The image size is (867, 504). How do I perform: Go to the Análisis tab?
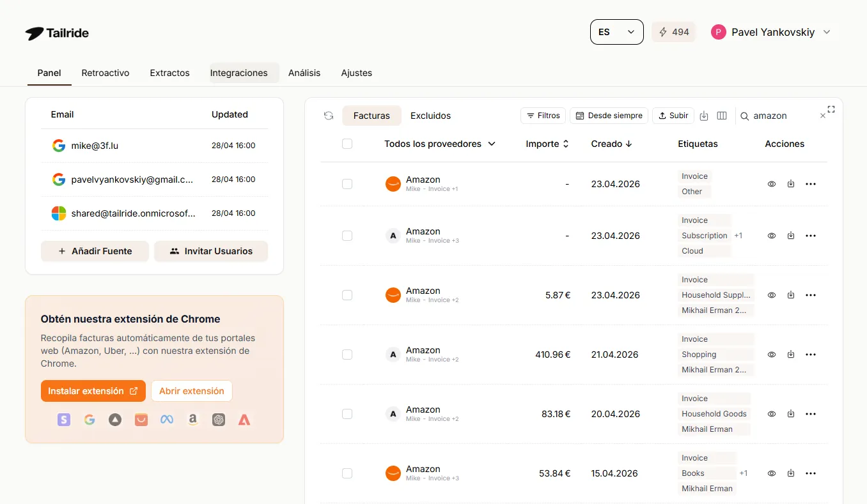point(304,73)
